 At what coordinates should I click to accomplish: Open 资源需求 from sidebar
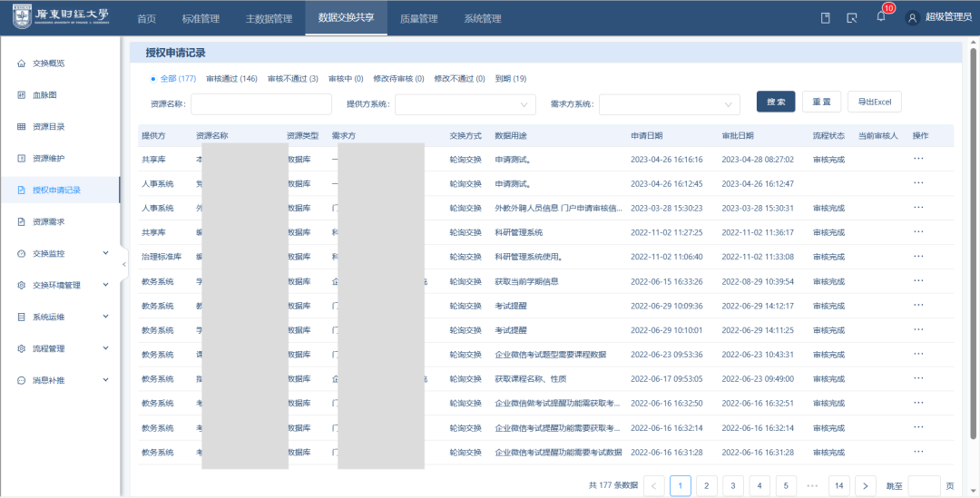[x=48, y=221]
